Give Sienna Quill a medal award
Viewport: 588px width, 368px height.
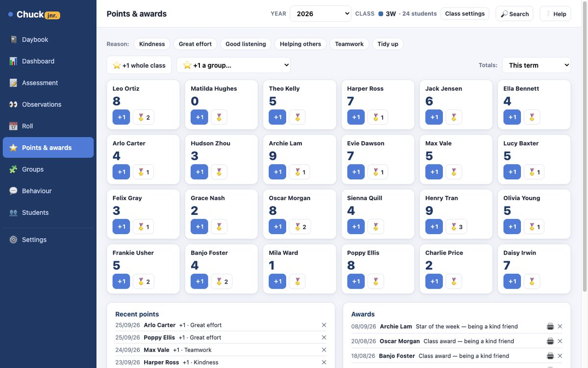376,227
